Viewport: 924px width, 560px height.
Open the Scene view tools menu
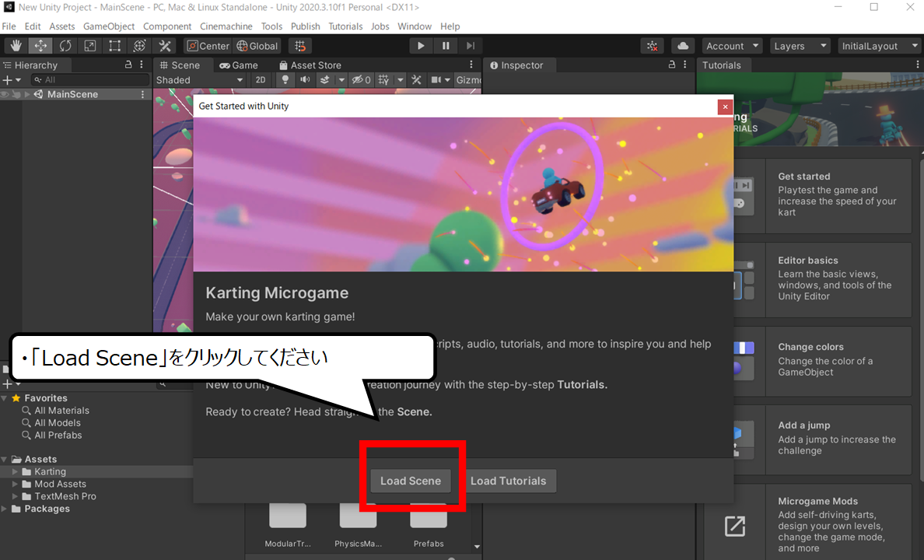pyautogui.click(x=417, y=80)
